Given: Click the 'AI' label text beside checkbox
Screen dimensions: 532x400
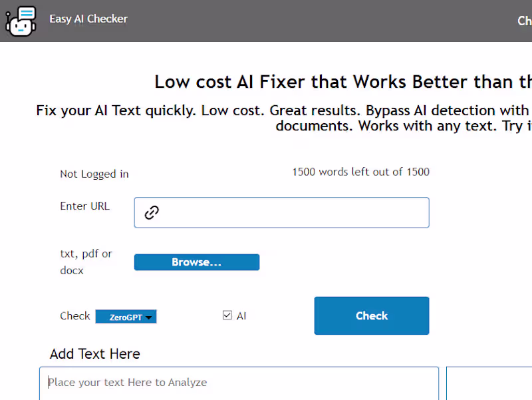Looking at the screenshot, I should click(x=241, y=316).
